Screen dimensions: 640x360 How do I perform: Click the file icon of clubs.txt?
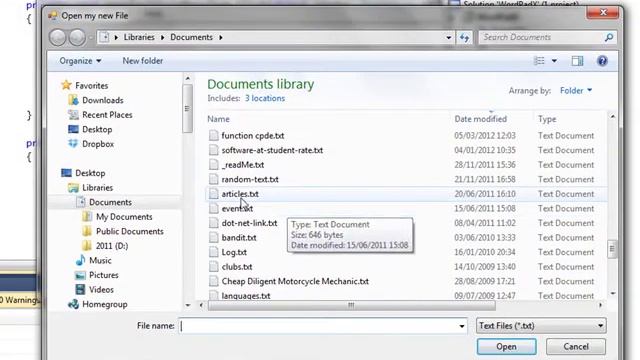tap(213, 267)
